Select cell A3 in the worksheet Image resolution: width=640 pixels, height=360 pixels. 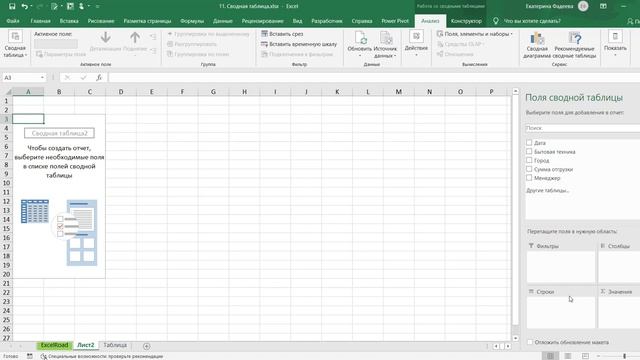[x=28, y=119]
